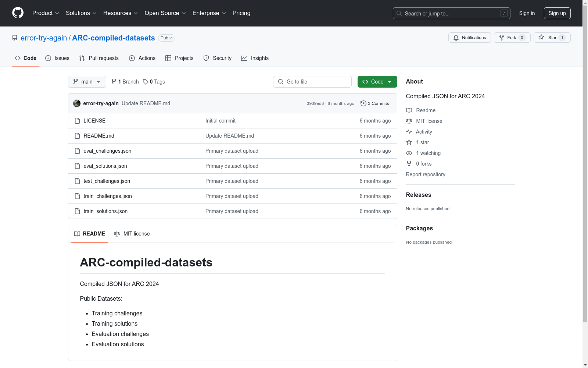Select the README tab above the file content
Screen dimensions: 588x368
pos(90,234)
